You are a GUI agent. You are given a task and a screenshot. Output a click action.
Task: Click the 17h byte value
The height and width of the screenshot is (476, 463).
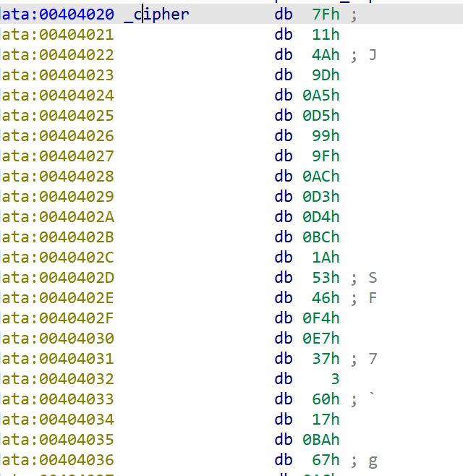click(326, 420)
